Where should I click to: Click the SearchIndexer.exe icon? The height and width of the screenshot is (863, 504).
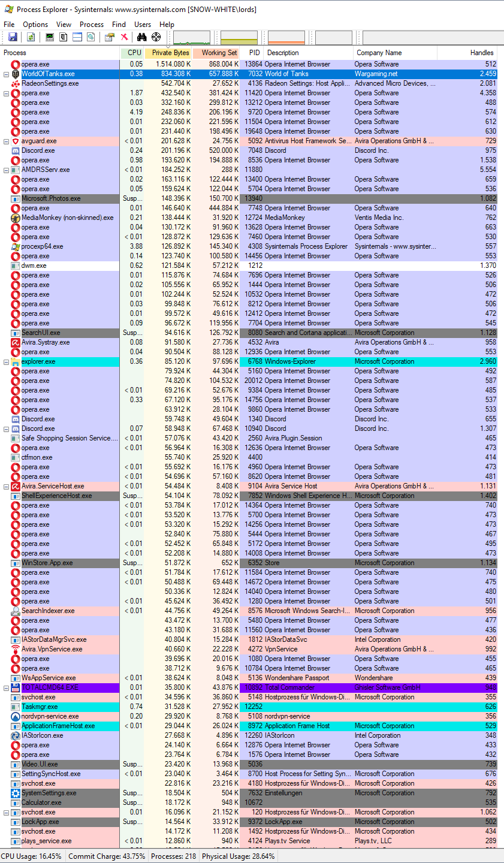coord(16,611)
